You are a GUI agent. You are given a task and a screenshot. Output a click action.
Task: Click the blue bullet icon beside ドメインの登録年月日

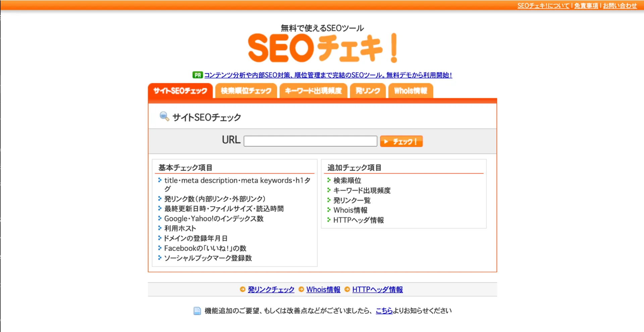(160, 238)
